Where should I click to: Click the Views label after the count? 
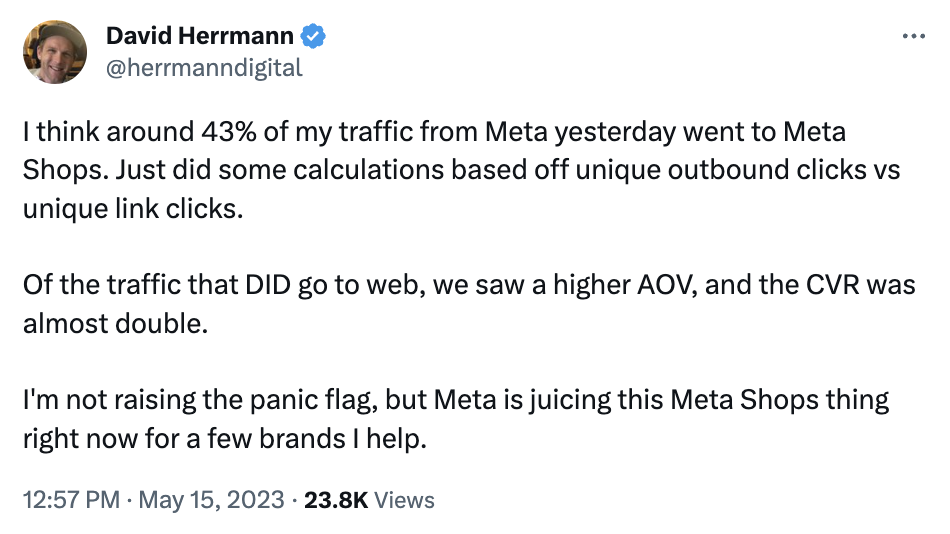click(x=404, y=500)
